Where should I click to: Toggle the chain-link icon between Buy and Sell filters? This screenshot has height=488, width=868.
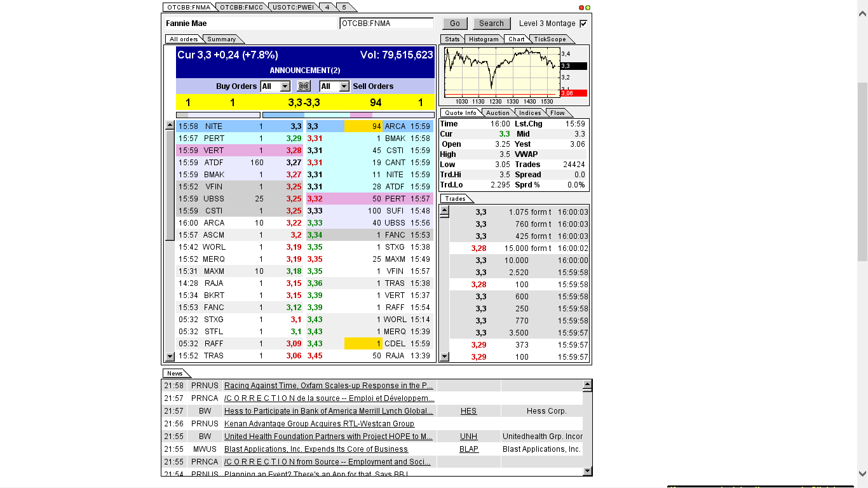pos(303,86)
